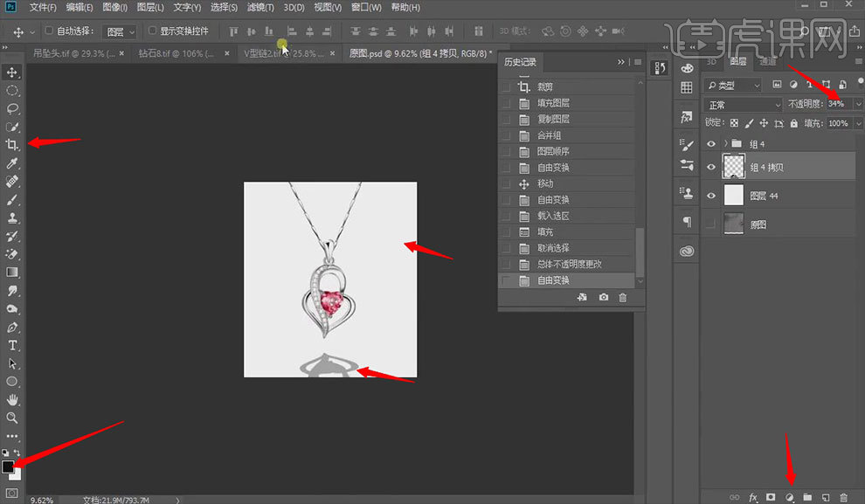The image size is (865, 504).
Task: Toggle the 显示变换控件 checkbox
Action: (x=153, y=31)
